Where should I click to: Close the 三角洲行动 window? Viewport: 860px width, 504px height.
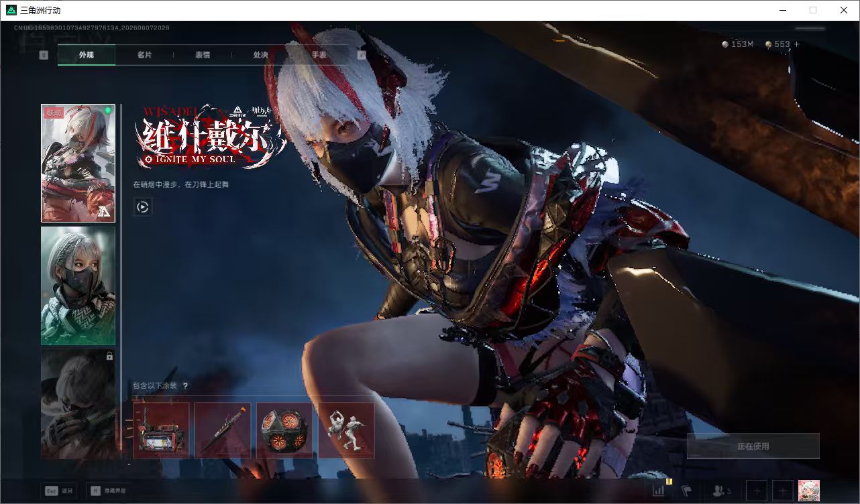[x=844, y=10]
